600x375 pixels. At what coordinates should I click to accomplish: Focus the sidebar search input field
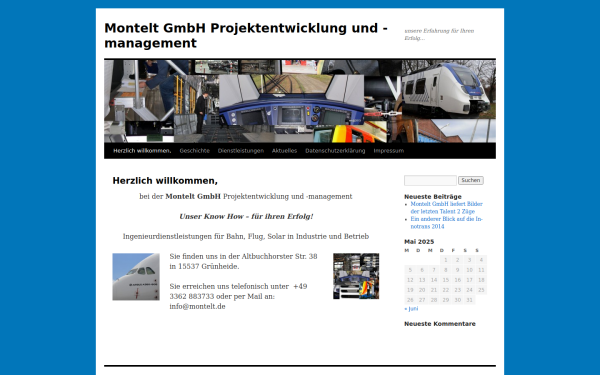(430, 180)
